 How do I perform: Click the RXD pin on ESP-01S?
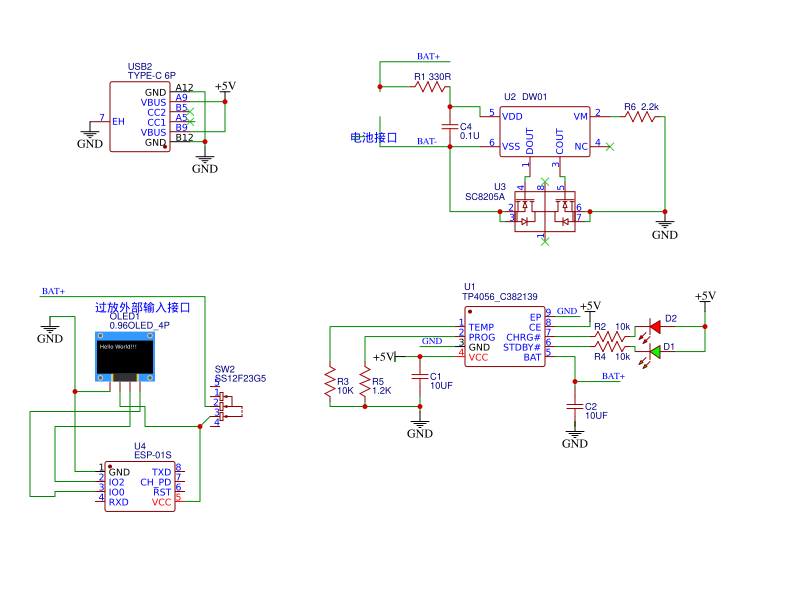point(118,502)
